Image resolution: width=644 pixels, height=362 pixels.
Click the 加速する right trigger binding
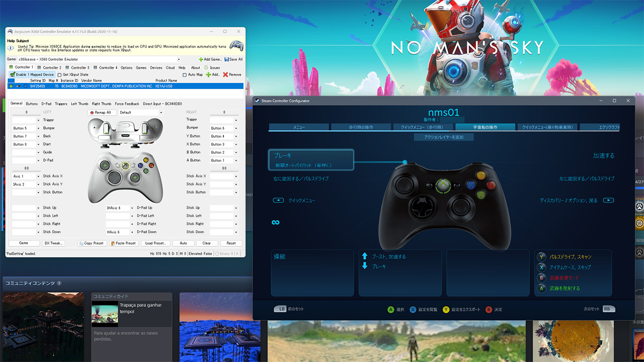603,156
